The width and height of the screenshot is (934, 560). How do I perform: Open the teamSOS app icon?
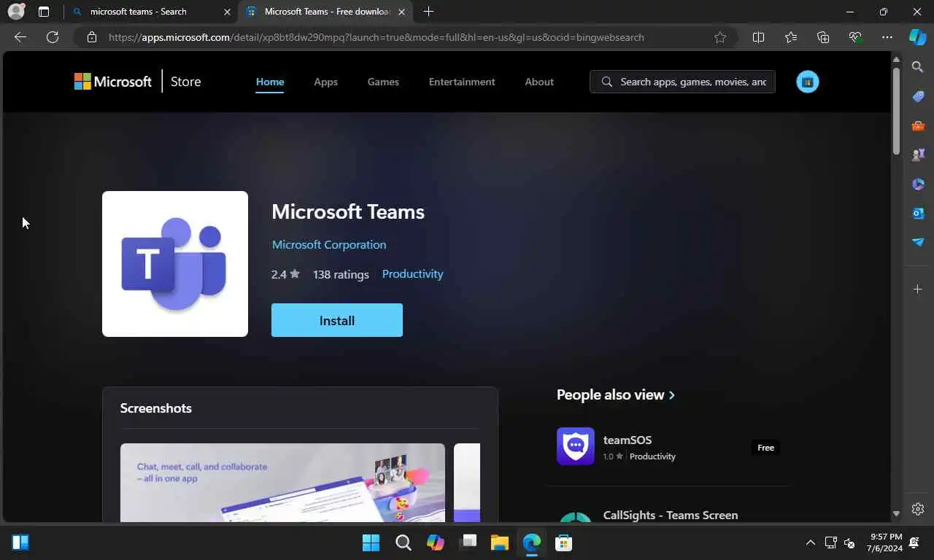click(576, 446)
